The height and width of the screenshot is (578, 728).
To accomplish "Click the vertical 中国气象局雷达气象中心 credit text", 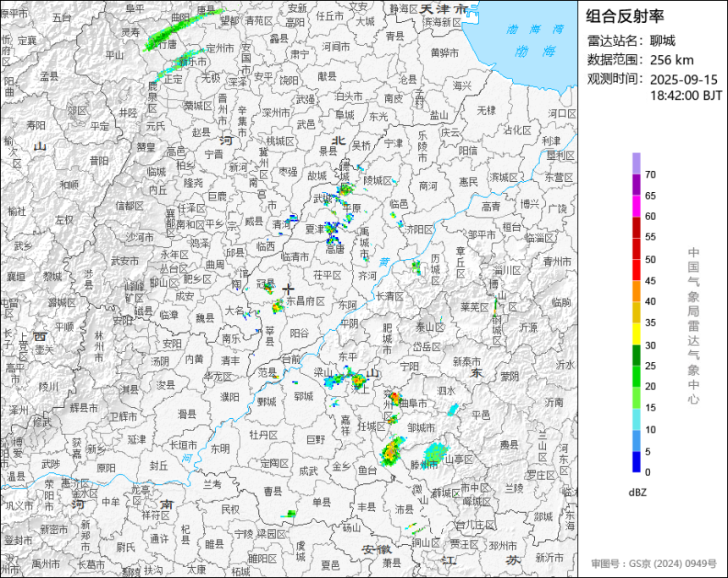I will [x=693, y=326].
